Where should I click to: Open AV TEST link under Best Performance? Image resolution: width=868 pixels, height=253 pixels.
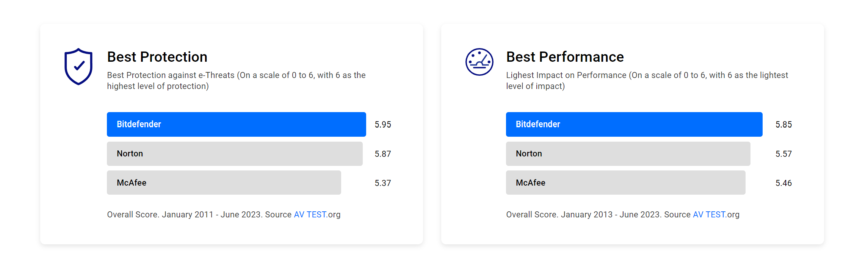tap(709, 215)
